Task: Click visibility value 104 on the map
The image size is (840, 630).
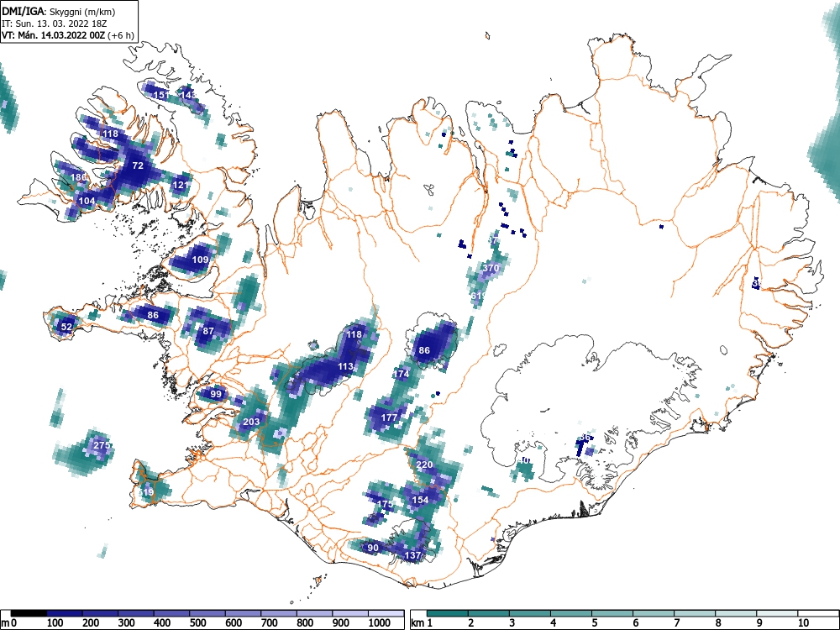Action: (87, 201)
